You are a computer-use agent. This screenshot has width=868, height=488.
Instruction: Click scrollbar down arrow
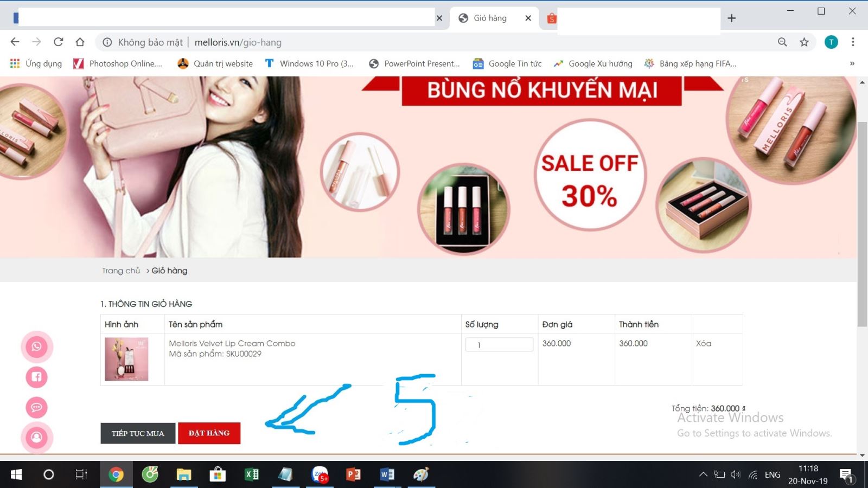point(862,455)
